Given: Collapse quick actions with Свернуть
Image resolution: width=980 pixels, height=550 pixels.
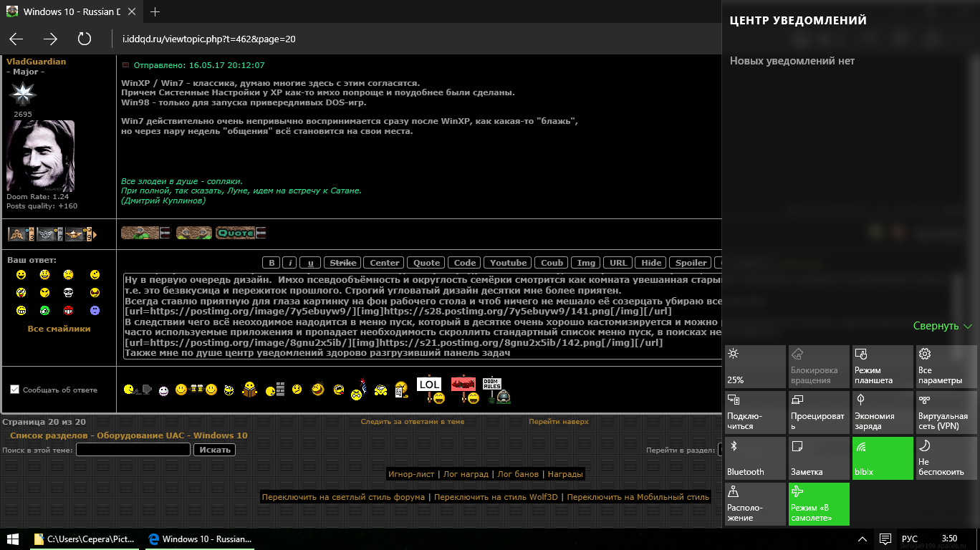Looking at the screenshot, I should (x=942, y=326).
